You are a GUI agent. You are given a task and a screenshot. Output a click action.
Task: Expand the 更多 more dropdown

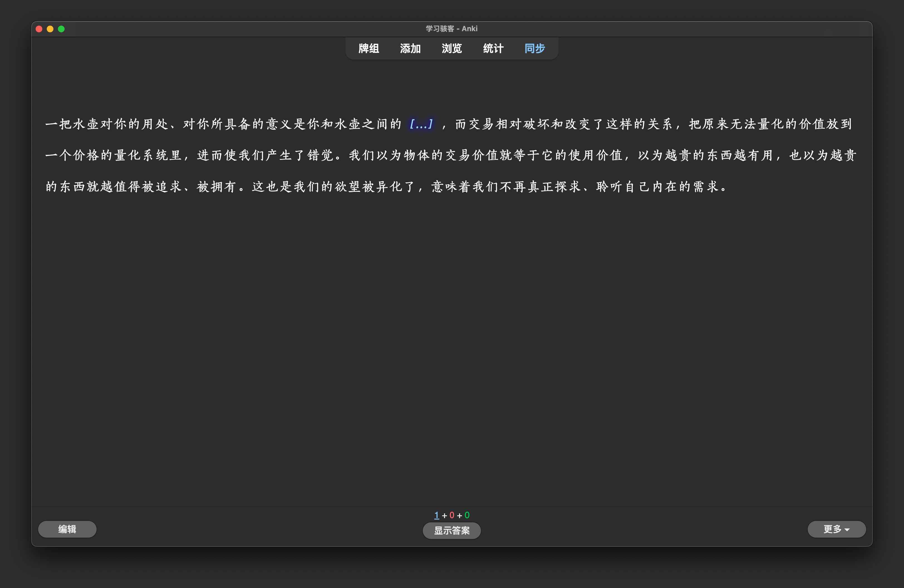point(836,529)
